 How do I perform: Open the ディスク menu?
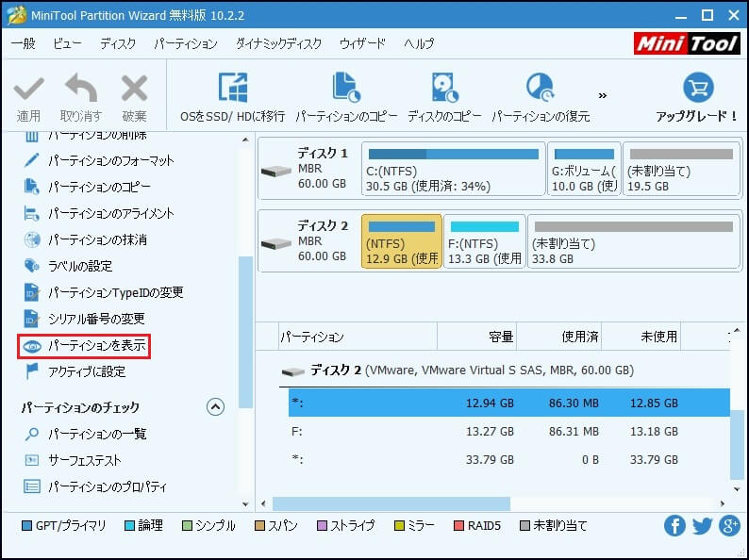click(x=118, y=44)
